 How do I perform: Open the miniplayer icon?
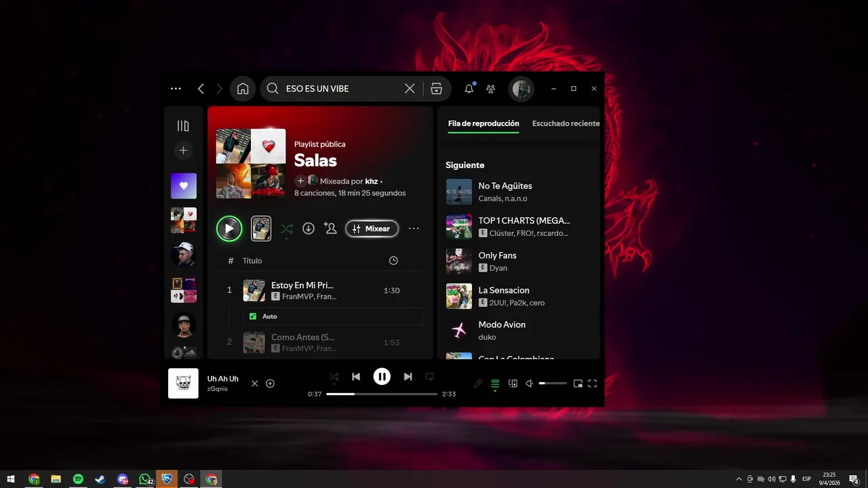578,384
